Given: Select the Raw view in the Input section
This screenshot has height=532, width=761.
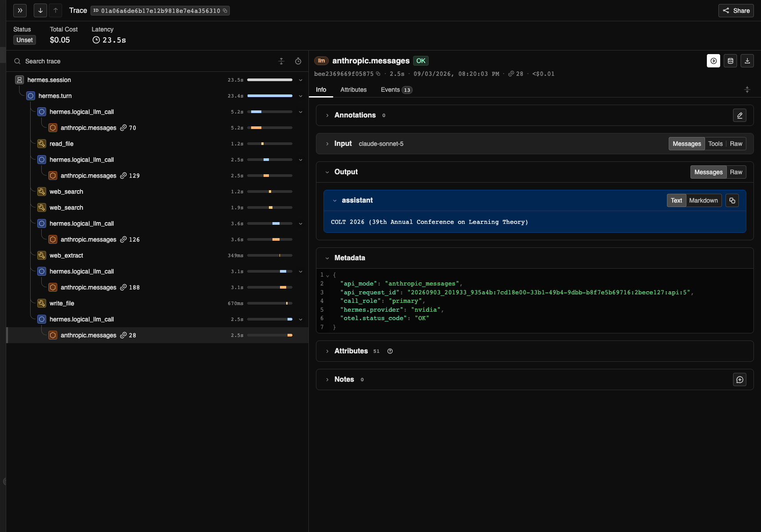Looking at the screenshot, I should [736, 144].
